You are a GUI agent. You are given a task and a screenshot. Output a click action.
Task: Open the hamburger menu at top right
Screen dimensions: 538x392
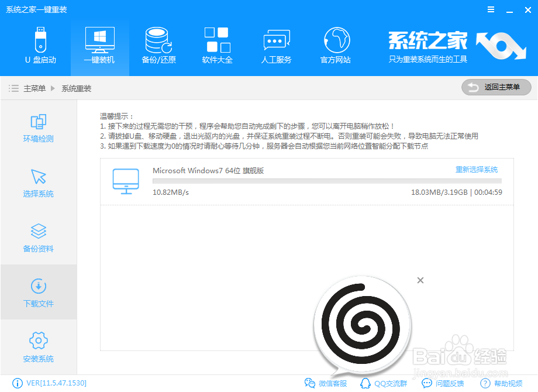click(491, 9)
